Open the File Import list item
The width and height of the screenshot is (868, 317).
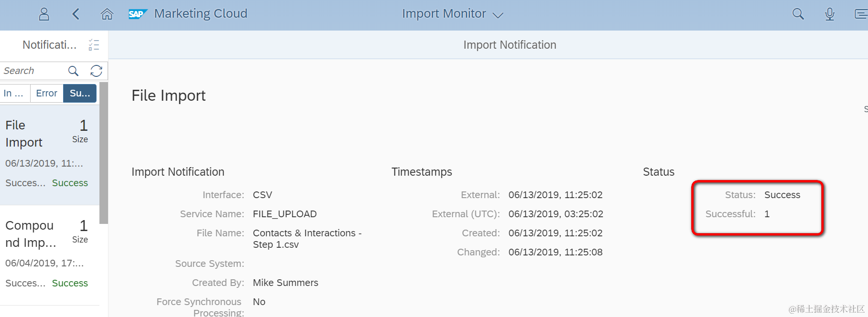click(48, 153)
